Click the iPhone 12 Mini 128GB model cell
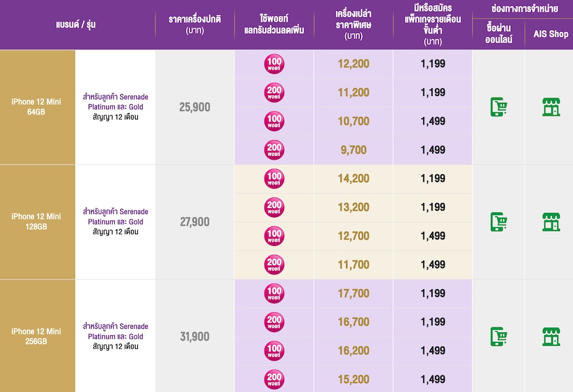Screen dimensions: 573x392 [x=36, y=222]
